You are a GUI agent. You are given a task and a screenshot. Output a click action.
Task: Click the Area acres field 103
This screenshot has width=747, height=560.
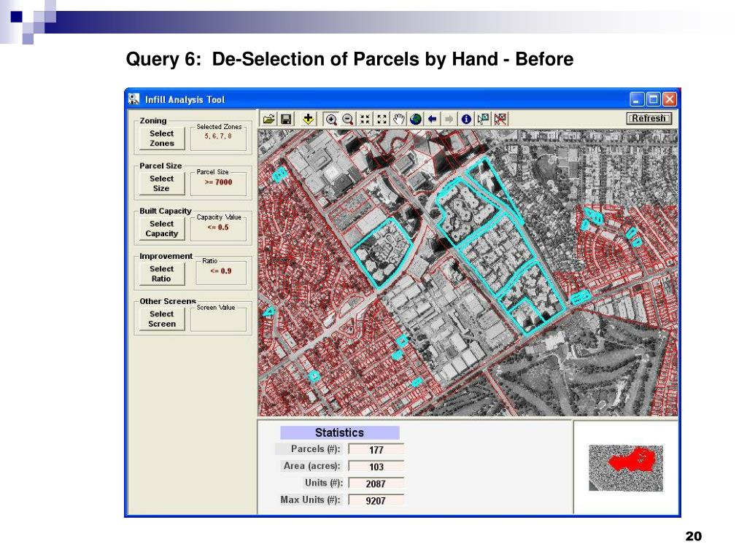376,467
